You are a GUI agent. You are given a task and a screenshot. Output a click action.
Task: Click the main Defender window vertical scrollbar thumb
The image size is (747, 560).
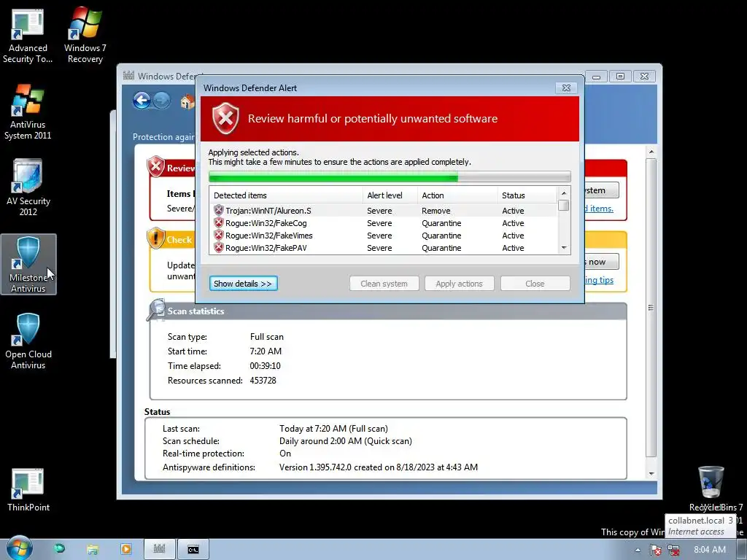[x=651, y=307]
